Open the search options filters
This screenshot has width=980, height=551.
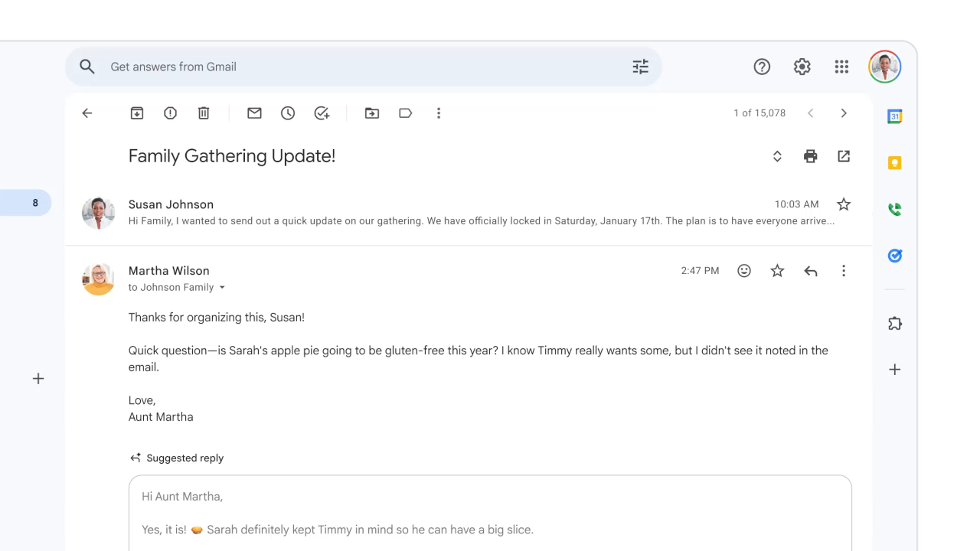coord(640,67)
